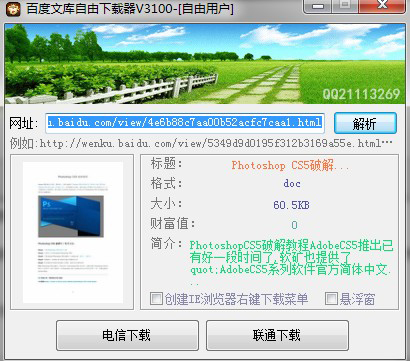The image size is (410, 361).
Task: Click the example URL text line
Action: [x=201, y=143]
